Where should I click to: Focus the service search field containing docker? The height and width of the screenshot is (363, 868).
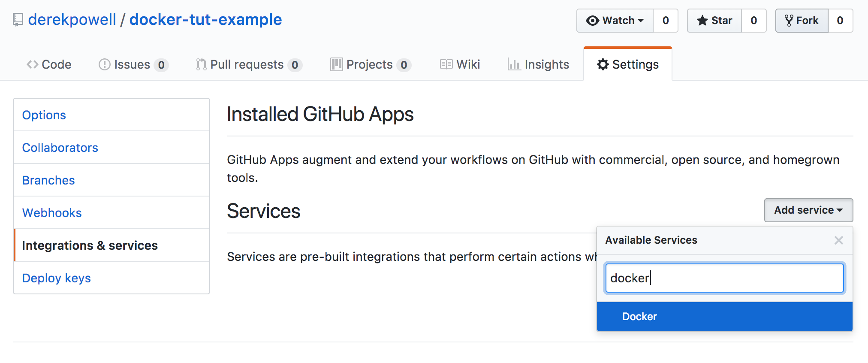(x=724, y=278)
